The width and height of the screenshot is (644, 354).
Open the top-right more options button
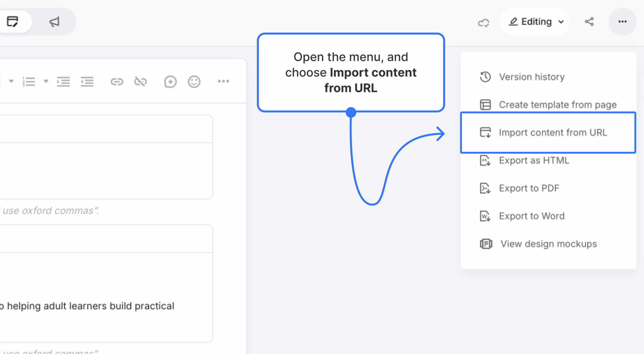(623, 22)
